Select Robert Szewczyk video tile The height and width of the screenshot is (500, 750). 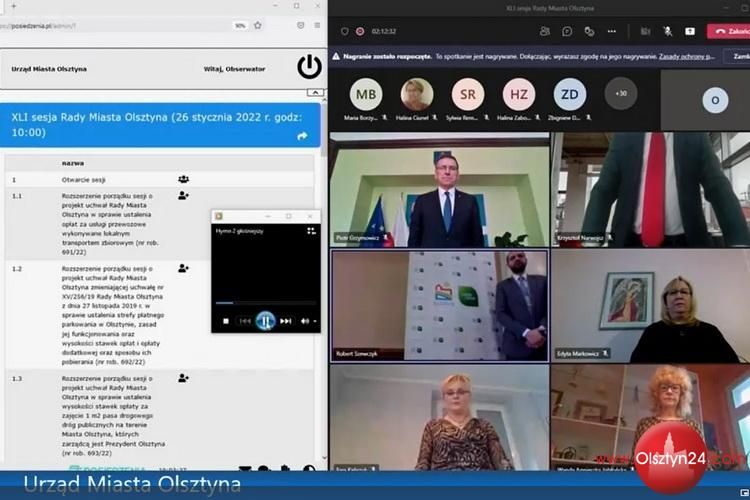tap(440, 305)
